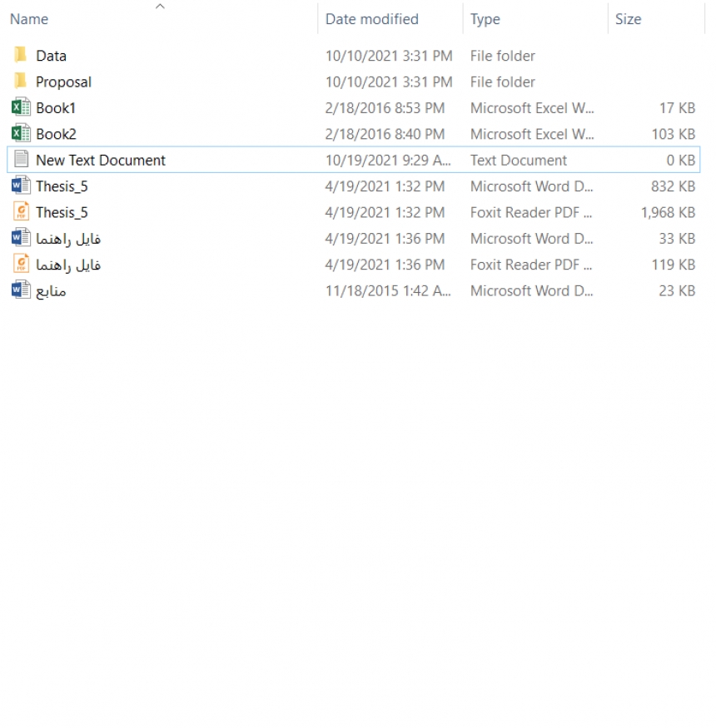Click the 23 KB size cell
The height and width of the screenshot is (728, 716).
point(677,290)
